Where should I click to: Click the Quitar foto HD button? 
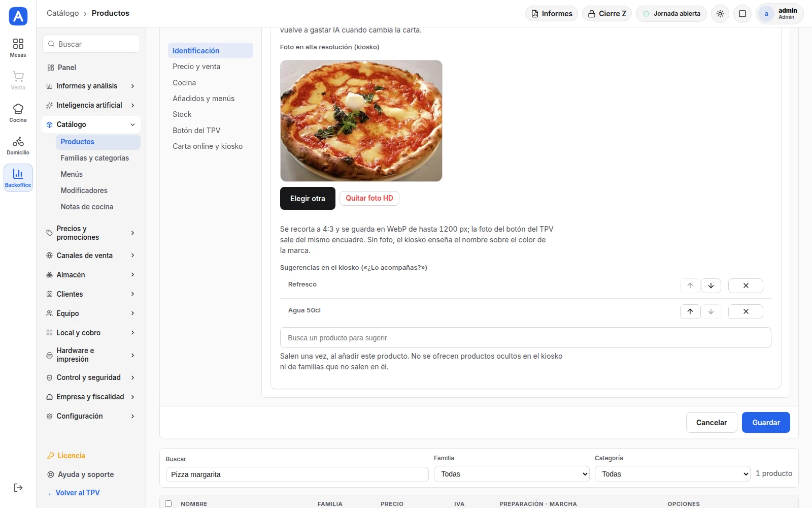pyautogui.click(x=369, y=198)
